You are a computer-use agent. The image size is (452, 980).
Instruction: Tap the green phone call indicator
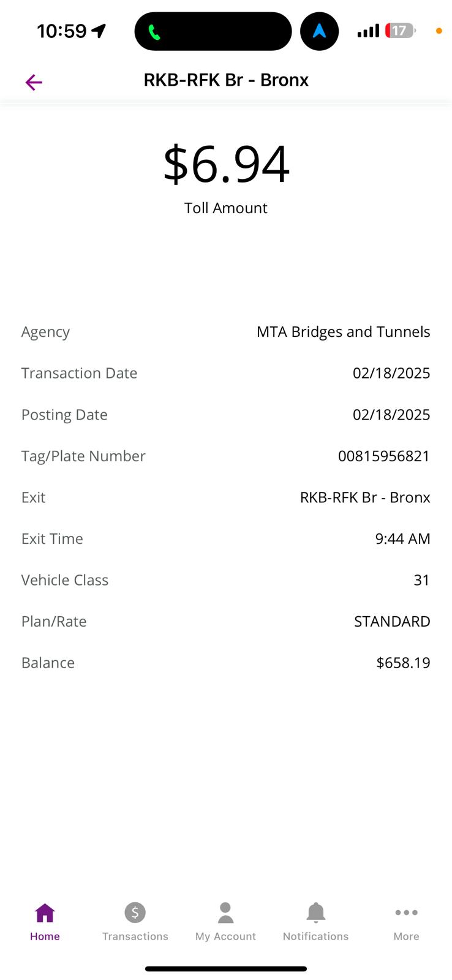click(154, 32)
